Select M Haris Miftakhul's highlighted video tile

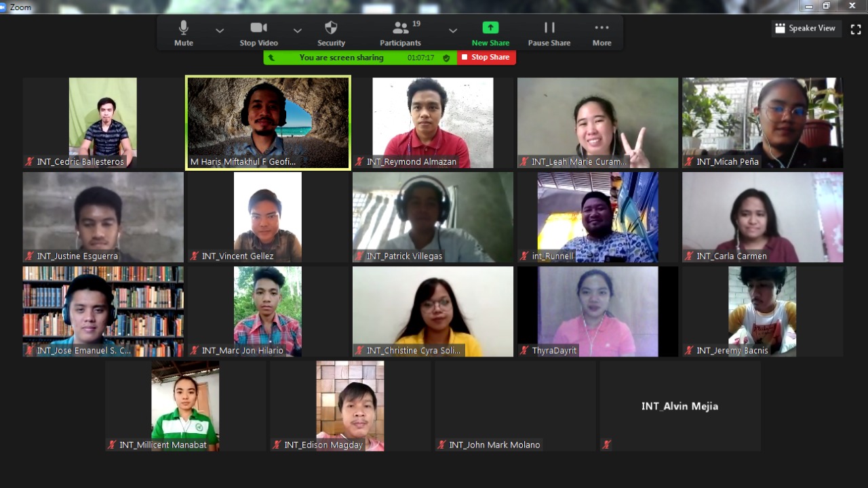(268, 122)
